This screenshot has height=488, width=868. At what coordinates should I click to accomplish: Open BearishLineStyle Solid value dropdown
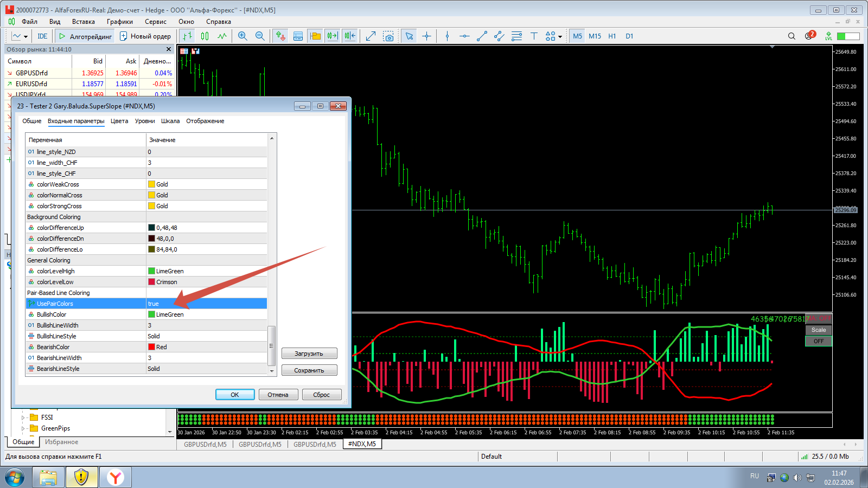pos(206,369)
